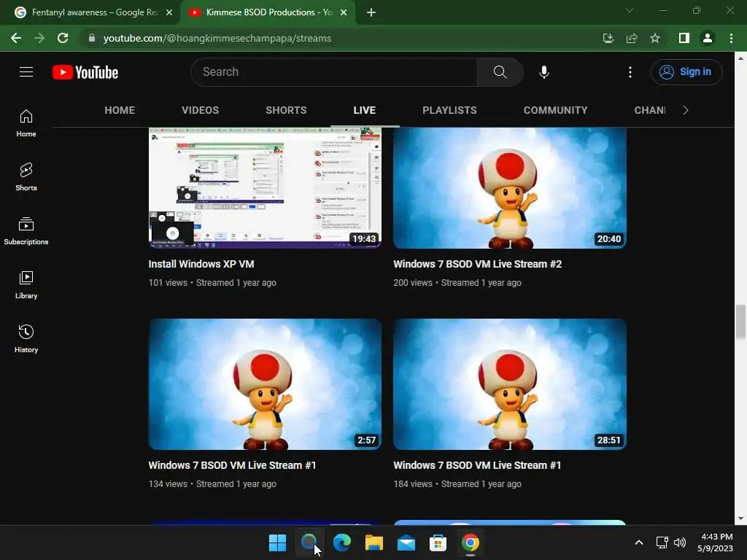Click the address bar URL
This screenshot has height=560, width=747.
(217, 38)
